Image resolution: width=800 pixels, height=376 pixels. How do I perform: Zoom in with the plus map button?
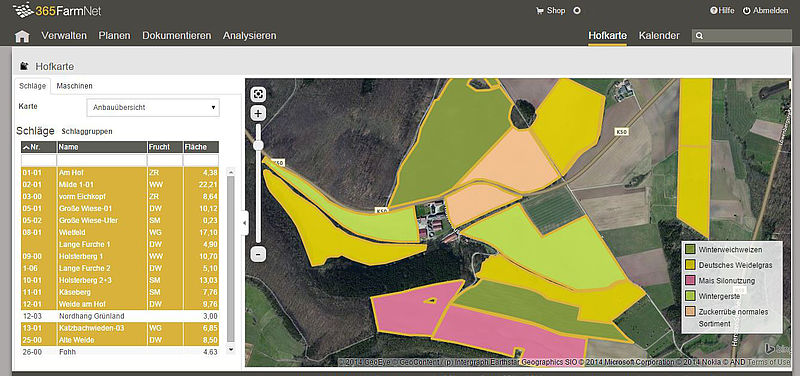[259, 114]
